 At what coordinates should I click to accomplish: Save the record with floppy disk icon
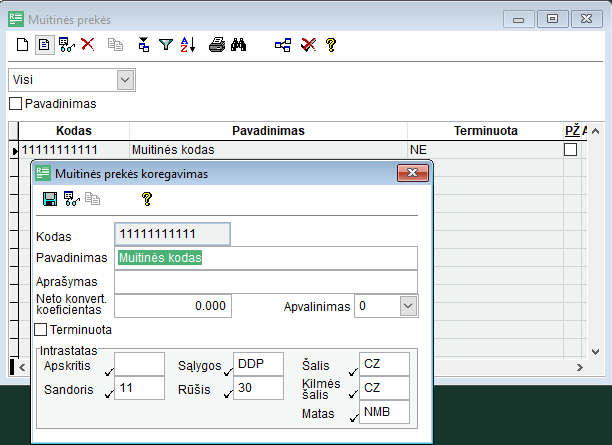point(50,199)
